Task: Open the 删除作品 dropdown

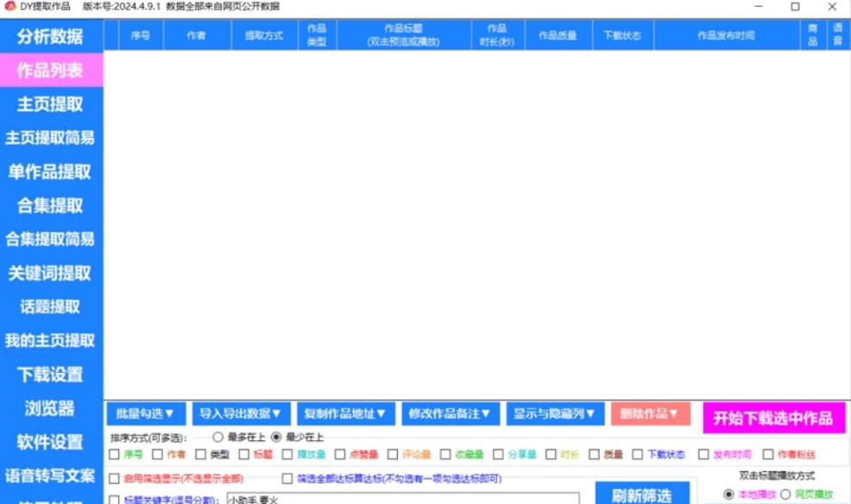Action: [650, 414]
